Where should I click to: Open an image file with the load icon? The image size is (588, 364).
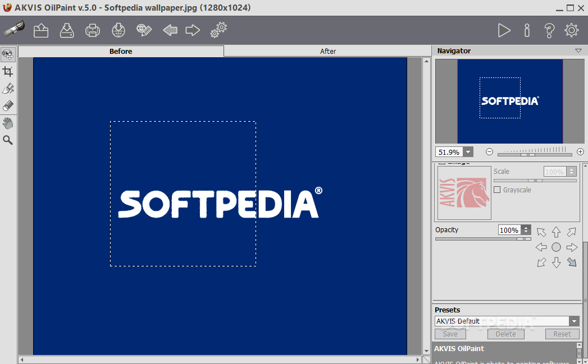[x=41, y=30]
